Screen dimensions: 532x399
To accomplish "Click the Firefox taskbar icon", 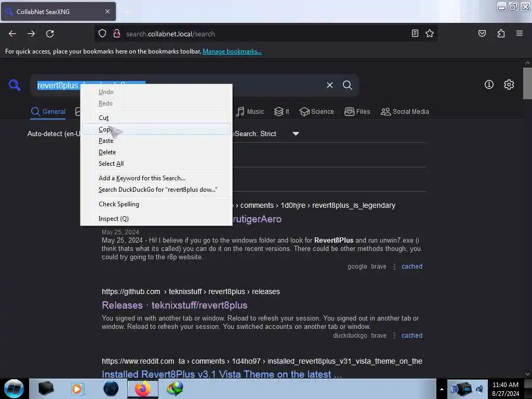I will (x=143, y=389).
